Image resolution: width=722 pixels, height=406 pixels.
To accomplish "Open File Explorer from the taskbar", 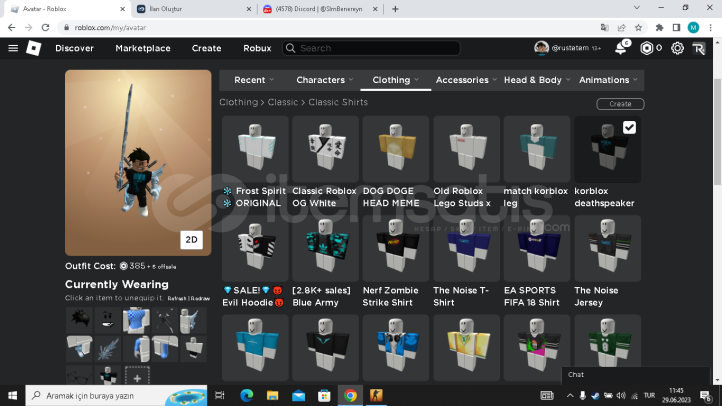I will click(x=273, y=395).
